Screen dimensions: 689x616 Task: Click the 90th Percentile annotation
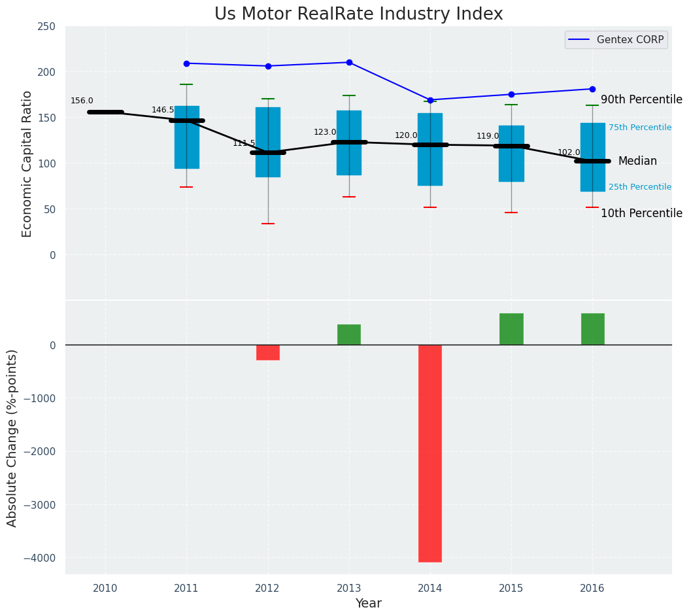641,100
